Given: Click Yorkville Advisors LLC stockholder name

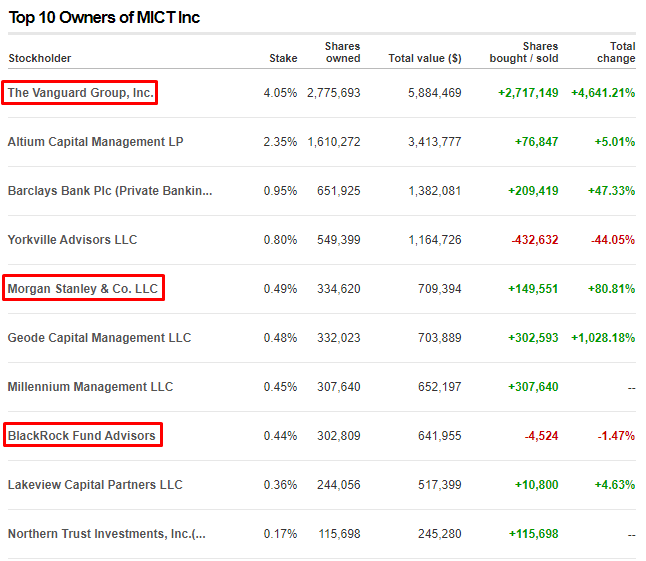Looking at the screenshot, I should [73, 240].
